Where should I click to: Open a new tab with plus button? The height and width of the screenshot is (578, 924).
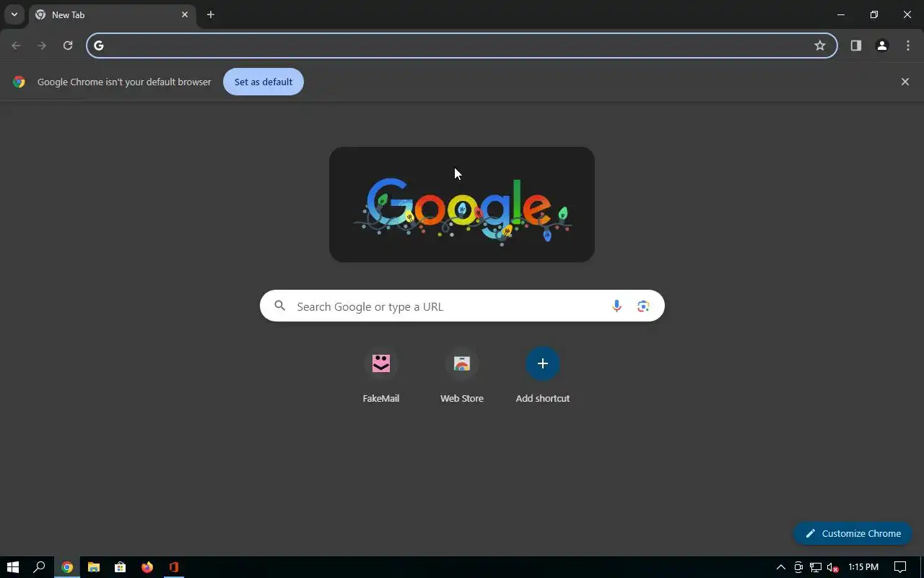211,14
